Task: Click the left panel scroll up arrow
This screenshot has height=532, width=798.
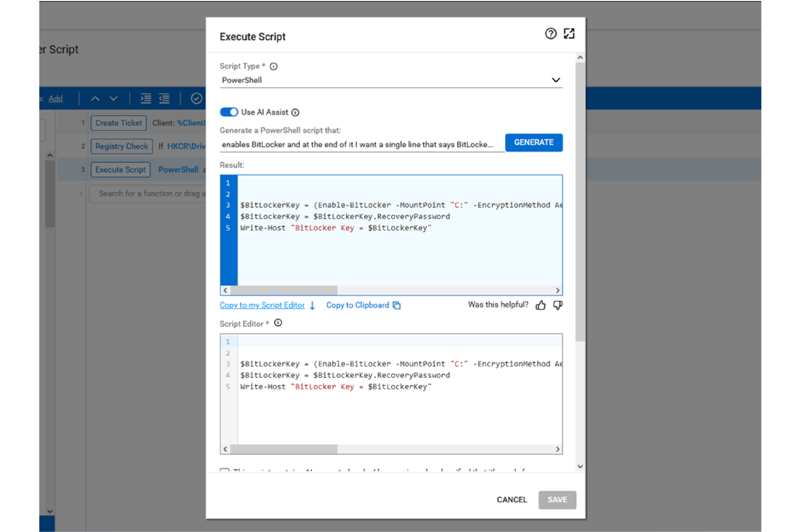Action: click(50, 156)
